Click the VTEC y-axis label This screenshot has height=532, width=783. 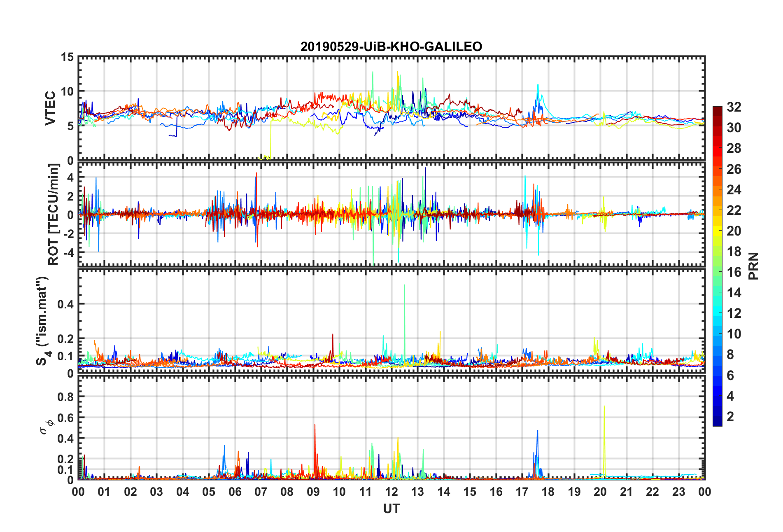50,108
